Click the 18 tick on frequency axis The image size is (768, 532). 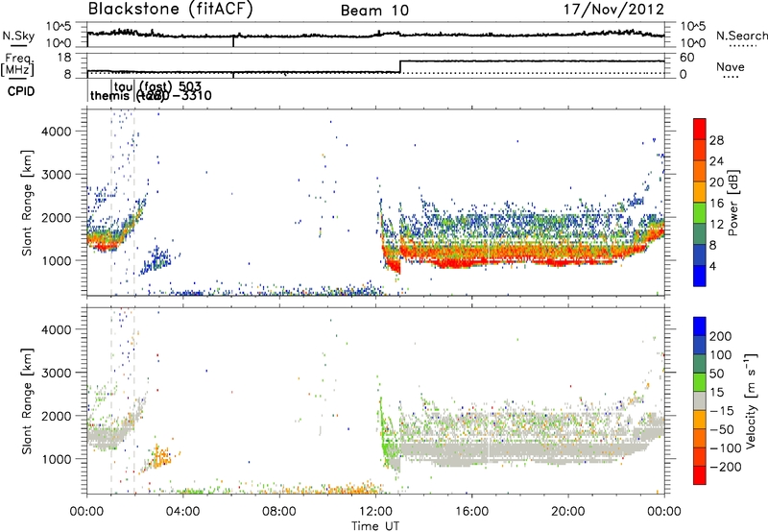64,58
